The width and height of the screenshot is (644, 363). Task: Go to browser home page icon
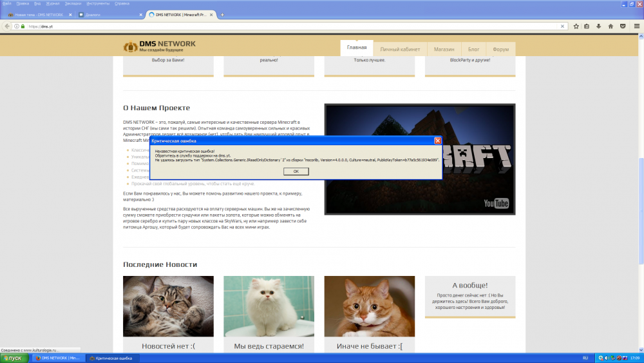611,26
